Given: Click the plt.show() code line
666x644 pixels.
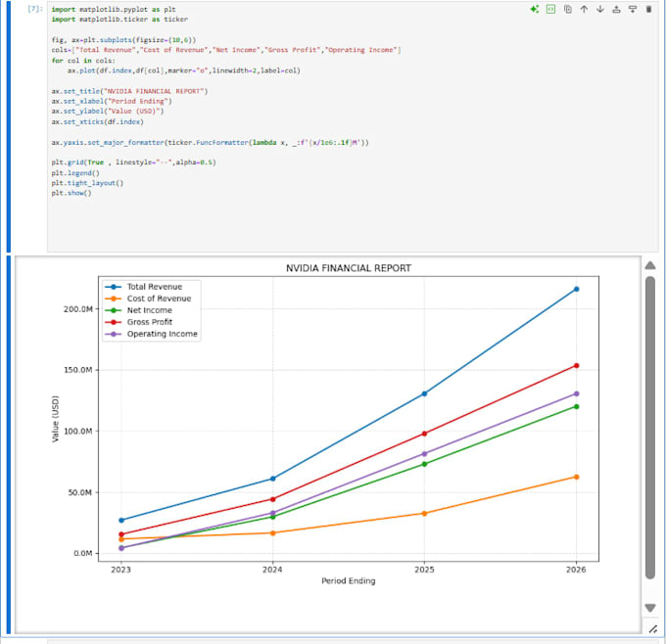Looking at the screenshot, I should [x=71, y=193].
